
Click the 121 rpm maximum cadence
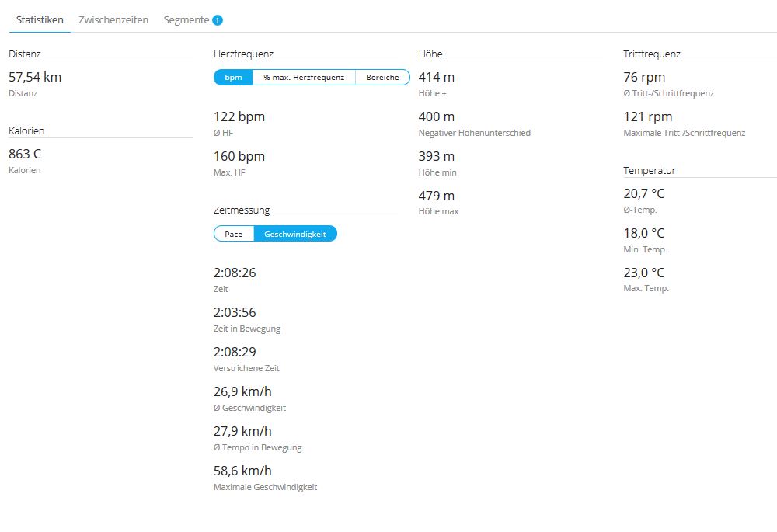point(648,117)
